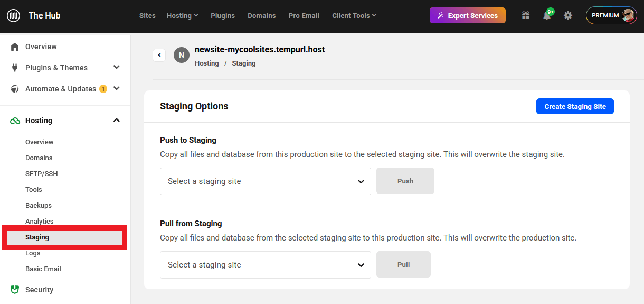The height and width of the screenshot is (304, 644).
Task: Open the gift box rewards icon
Action: tap(525, 15)
